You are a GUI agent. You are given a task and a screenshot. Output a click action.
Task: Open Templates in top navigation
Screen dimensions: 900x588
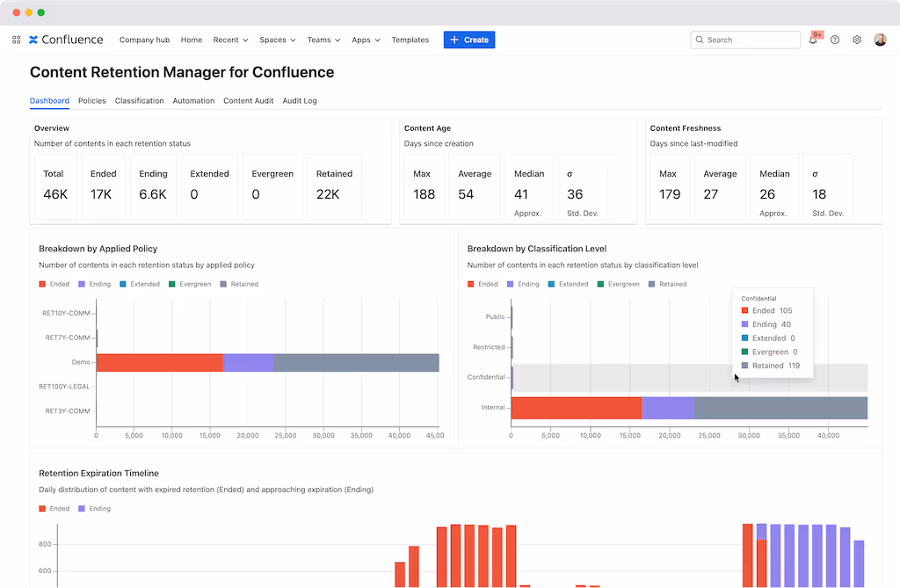click(410, 40)
